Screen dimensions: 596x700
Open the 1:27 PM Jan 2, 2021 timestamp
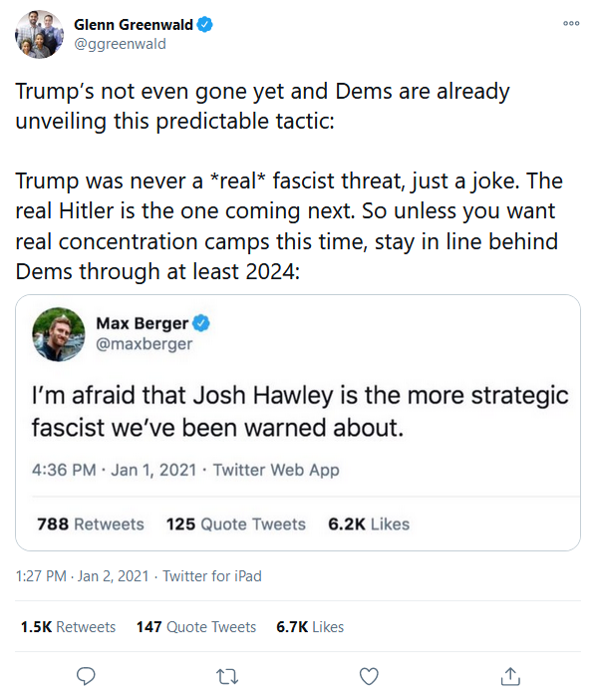click(82, 576)
